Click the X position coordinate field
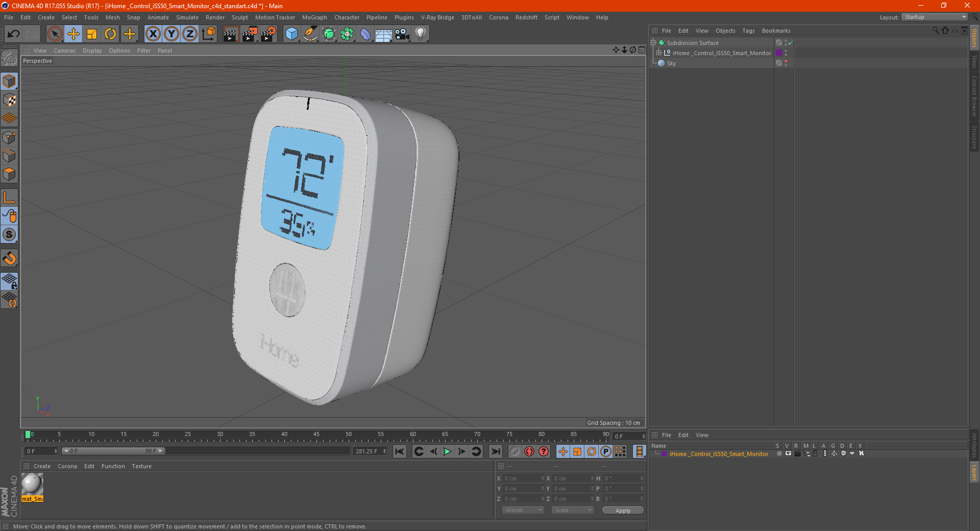The width and height of the screenshot is (980, 531). 522,478
